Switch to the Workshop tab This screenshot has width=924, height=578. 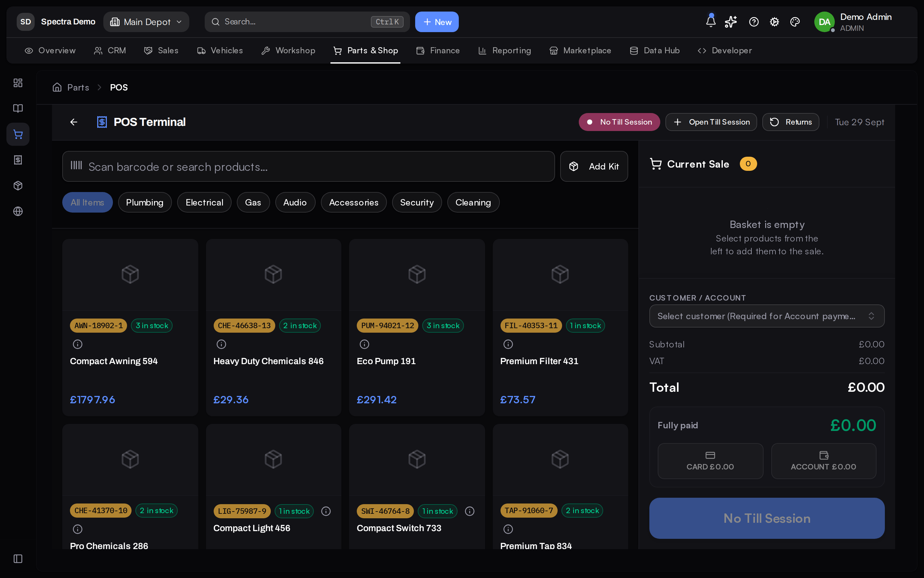point(288,50)
